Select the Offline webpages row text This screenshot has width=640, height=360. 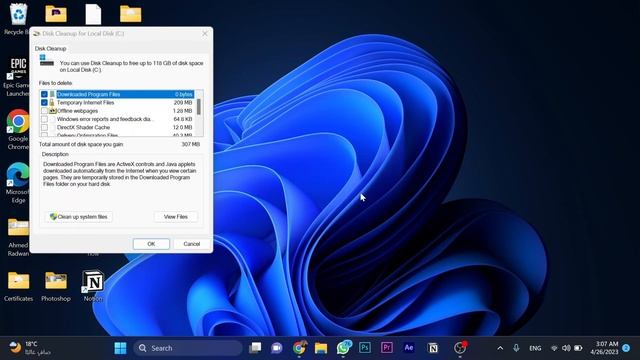click(78, 111)
